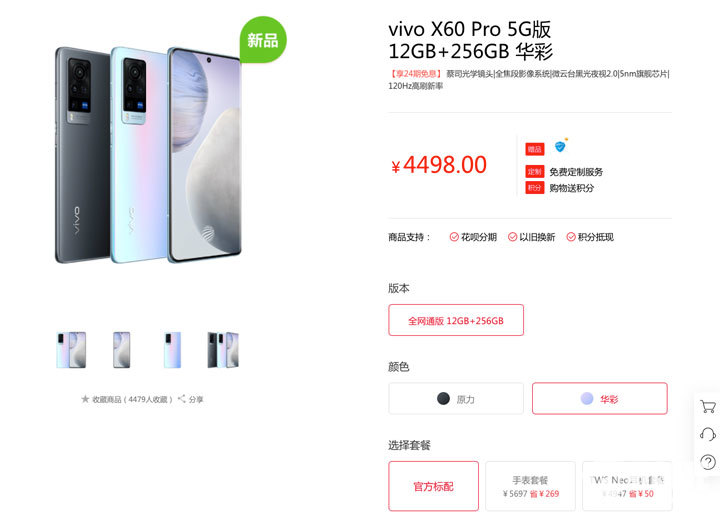720x517 pixels.
Task: Select the 原力 color option
Action: tap(456, 399)
